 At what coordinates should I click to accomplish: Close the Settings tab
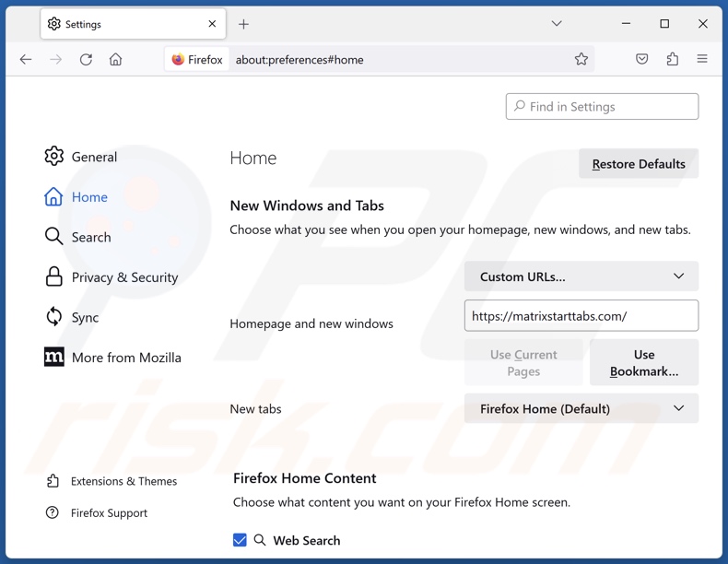click(212, 24)
